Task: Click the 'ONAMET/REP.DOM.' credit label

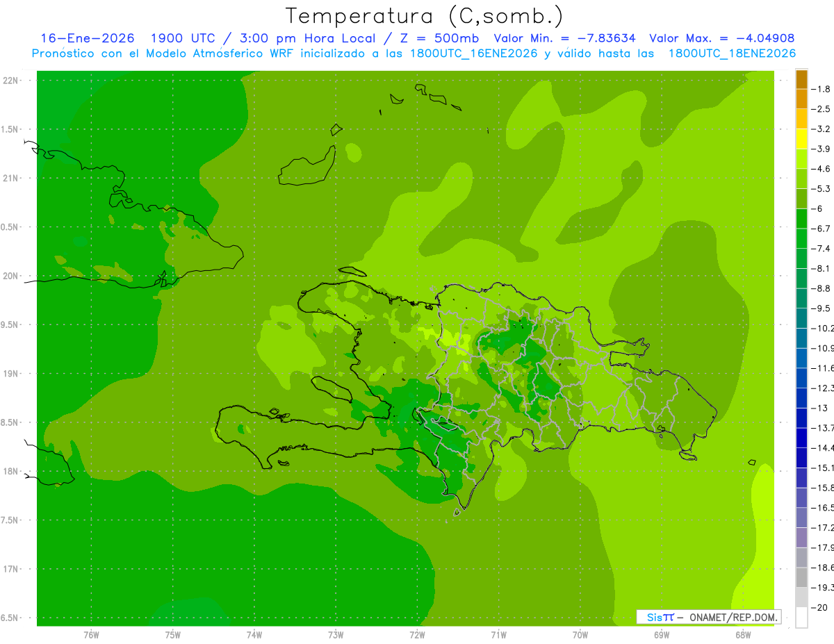Action: pyautogui.click(x=732, y=617)
